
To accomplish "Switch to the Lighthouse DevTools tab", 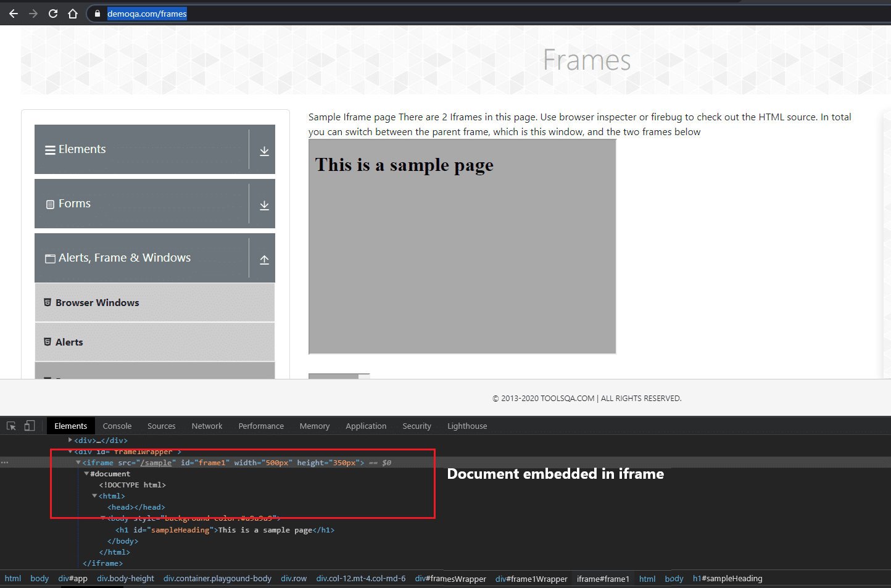I will pos(467,426).
